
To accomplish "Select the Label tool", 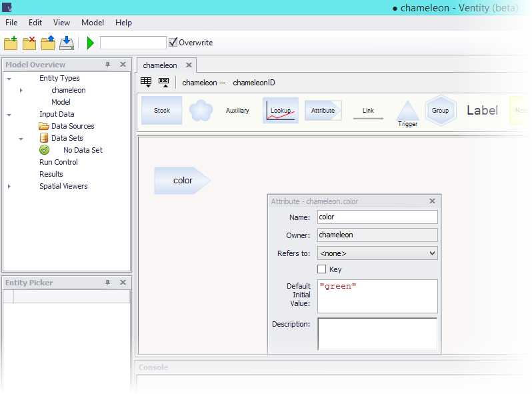I will click(482, 110).
